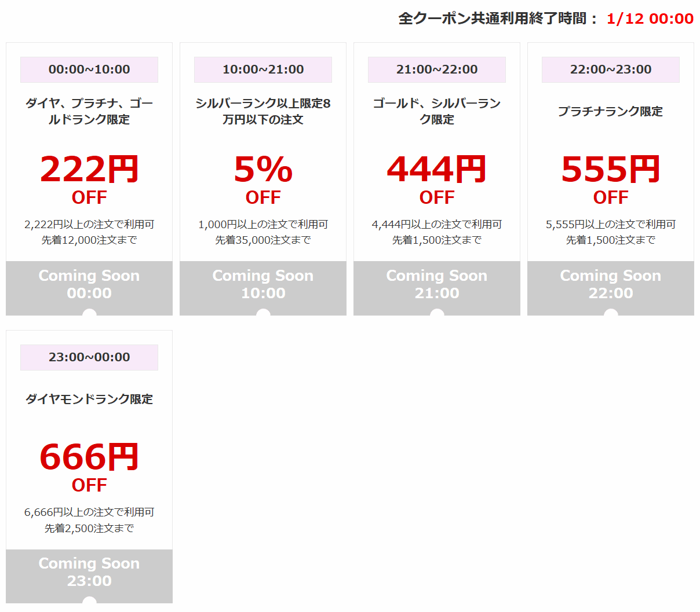This screenshot has width=700, height=612.
Task: Click the Coming Soon 22:00 button
Action: [611, 288]
